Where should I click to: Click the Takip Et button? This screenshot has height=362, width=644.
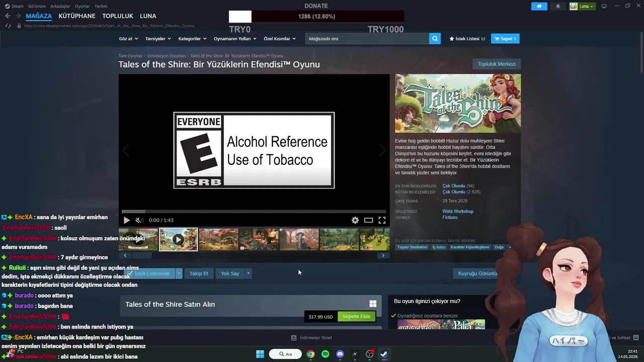(199, 274)
